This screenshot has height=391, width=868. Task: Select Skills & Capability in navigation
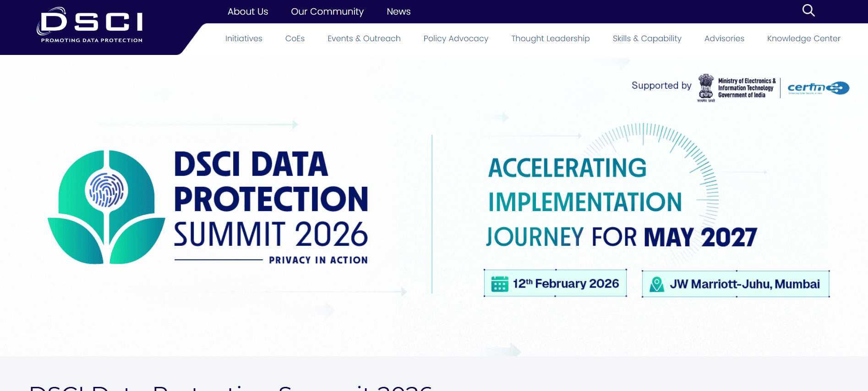coord(647,38)
